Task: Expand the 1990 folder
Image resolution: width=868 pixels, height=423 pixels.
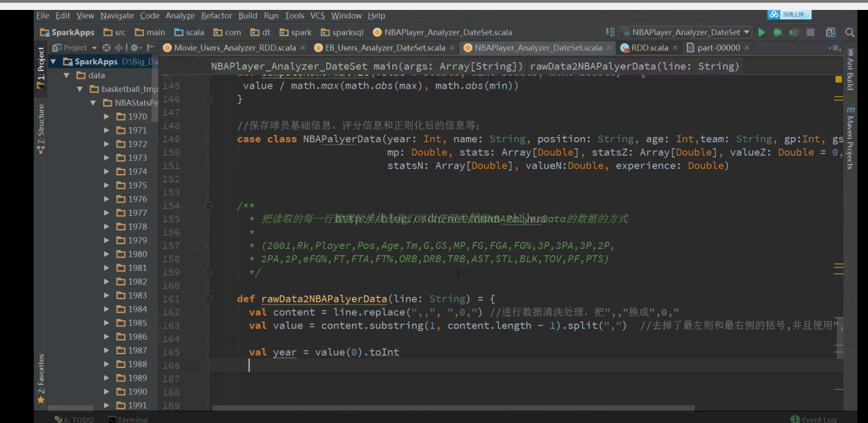Action: click(107, 392)
